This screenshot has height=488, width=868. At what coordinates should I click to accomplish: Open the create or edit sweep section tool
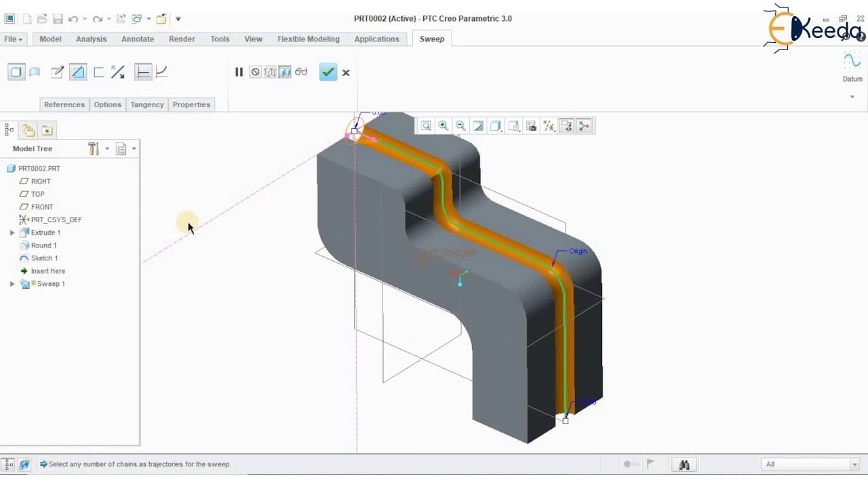click(x=58, y=72)
